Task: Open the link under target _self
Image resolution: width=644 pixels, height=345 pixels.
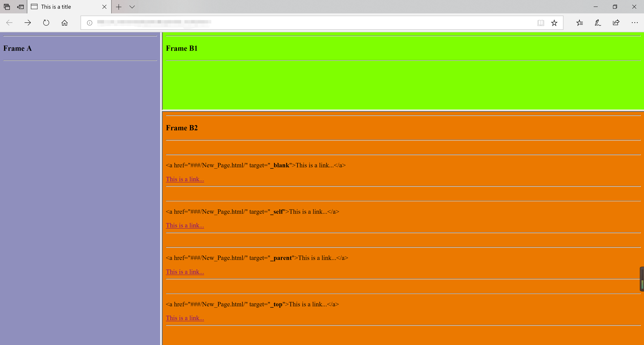Action: pyautogui.click(x=185, y=225)
